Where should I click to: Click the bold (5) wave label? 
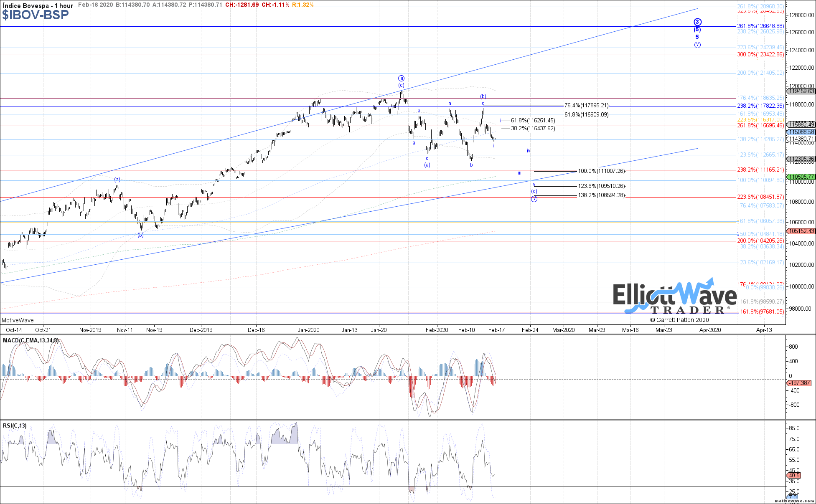697,30
